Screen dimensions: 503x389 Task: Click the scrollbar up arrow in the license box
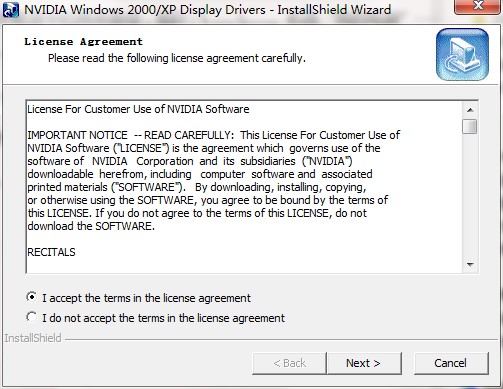(x=470, y=110)
